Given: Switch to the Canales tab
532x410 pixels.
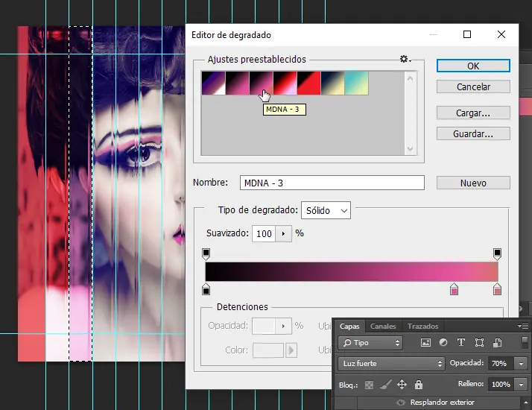Looking at the screenshot, I should pos(383,327).
